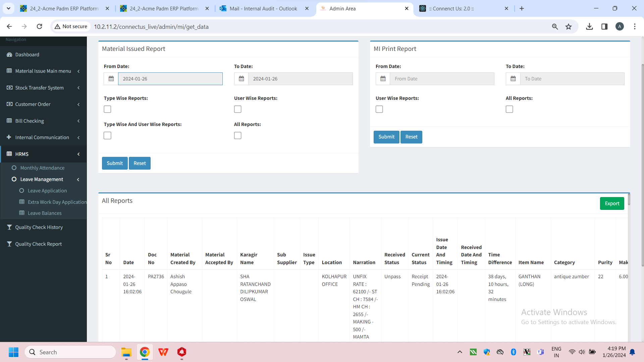Screen dimensions: 644x362
Task: Collapse the HRMS menu chevron
Action: 78,154
